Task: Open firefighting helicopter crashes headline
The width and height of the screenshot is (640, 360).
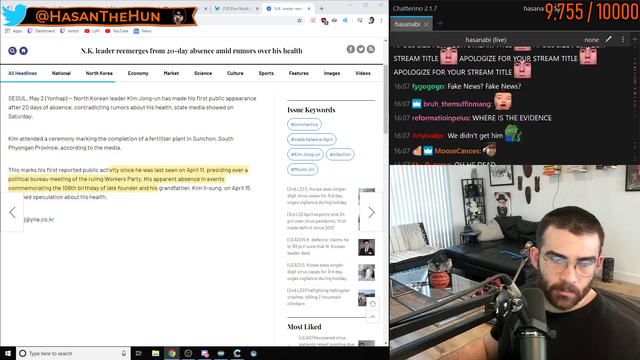Action: pyautogui.click(x=318, y=297)
